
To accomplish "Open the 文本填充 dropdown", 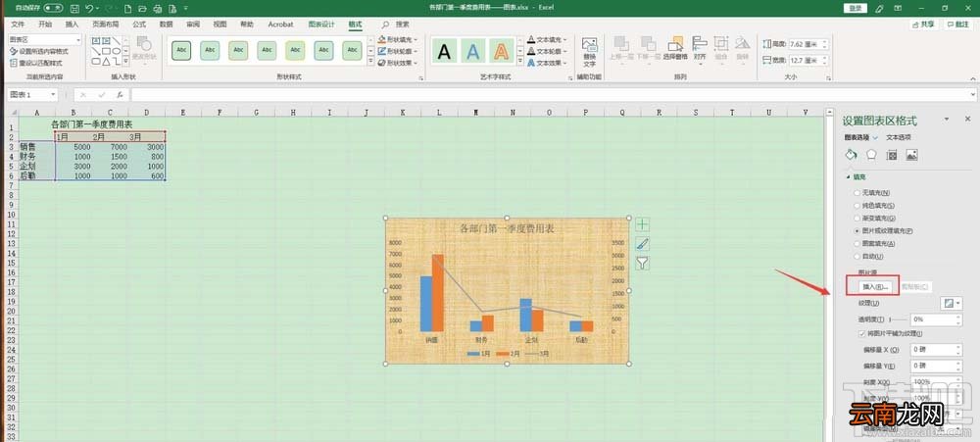I will (x=548, y=39).
